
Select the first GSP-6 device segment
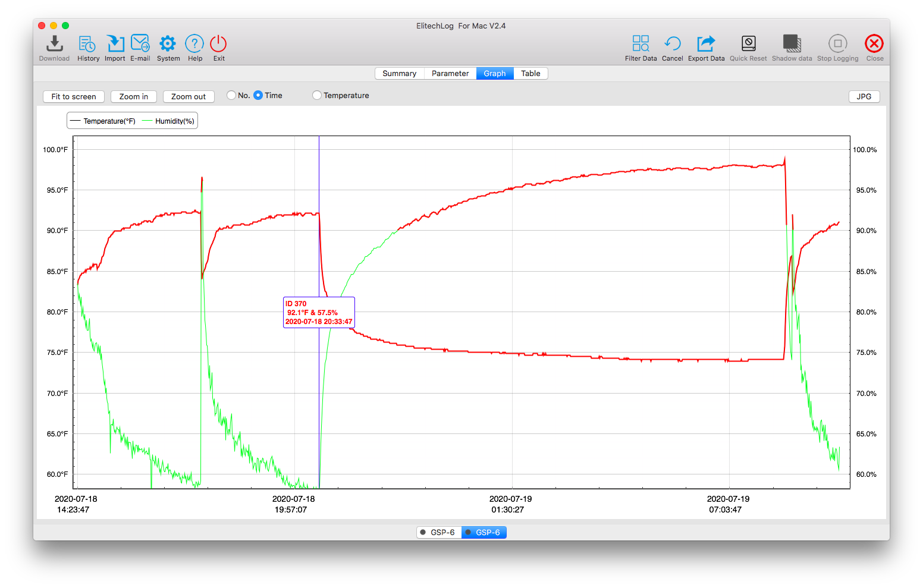(439, 532)
